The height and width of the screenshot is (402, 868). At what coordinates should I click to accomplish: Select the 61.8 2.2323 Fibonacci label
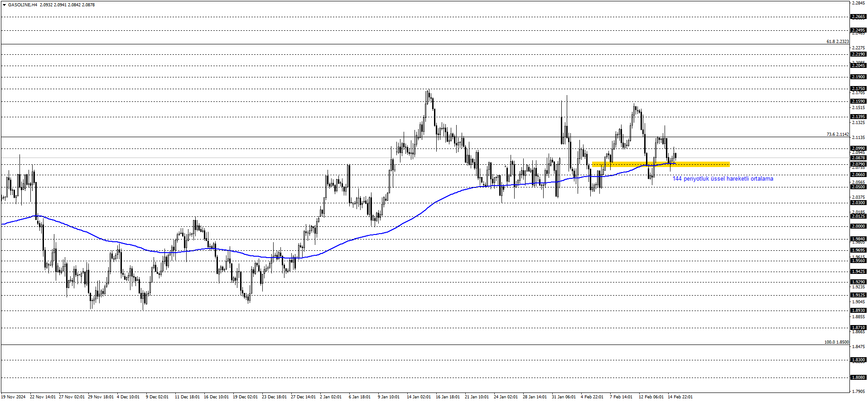point(838,42)
